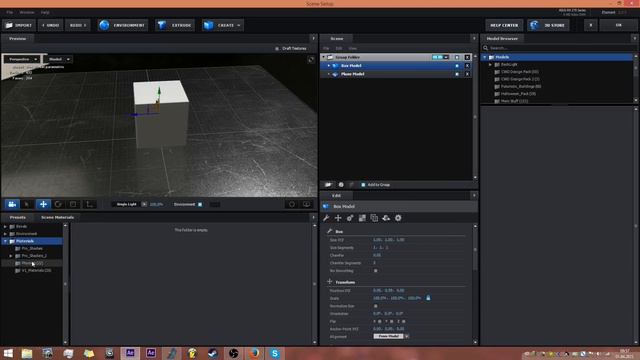Select the camera navigation tool

click(x=12, y=204)
